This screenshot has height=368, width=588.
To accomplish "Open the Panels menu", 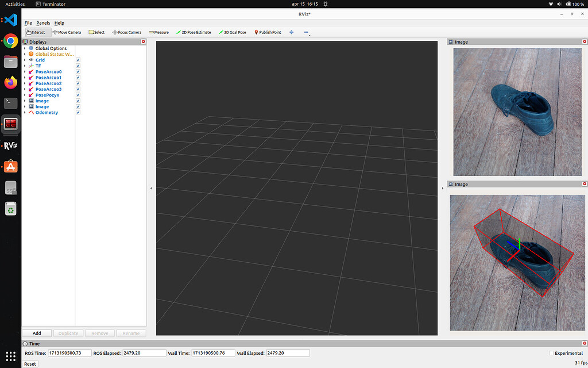I will tap(42, 23).
